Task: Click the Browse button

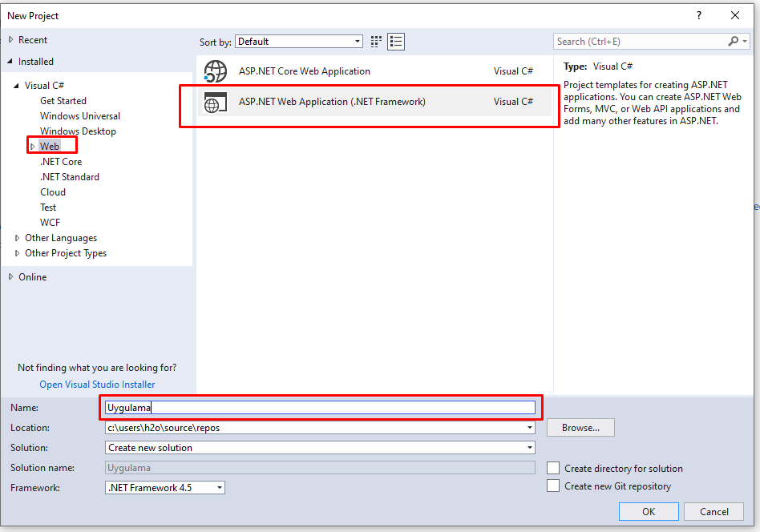Action: point(580,427)
